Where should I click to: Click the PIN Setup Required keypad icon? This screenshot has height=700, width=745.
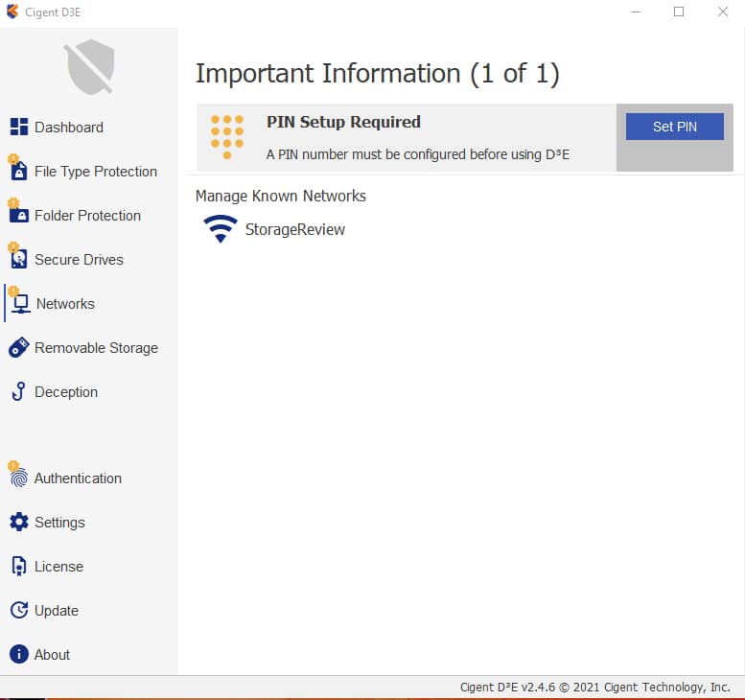coord(227,137)
